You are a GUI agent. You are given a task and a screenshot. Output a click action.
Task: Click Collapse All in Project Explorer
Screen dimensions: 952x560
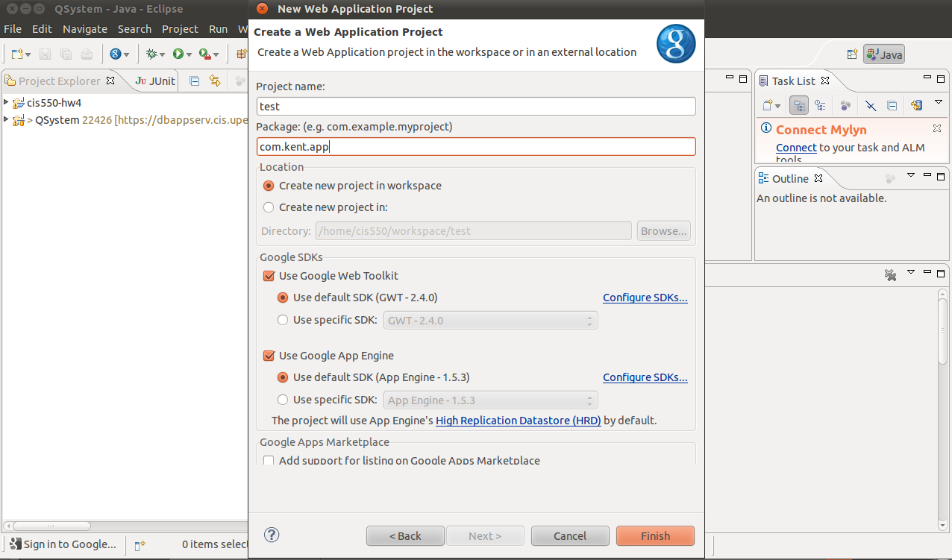click(x=194, y=81)
